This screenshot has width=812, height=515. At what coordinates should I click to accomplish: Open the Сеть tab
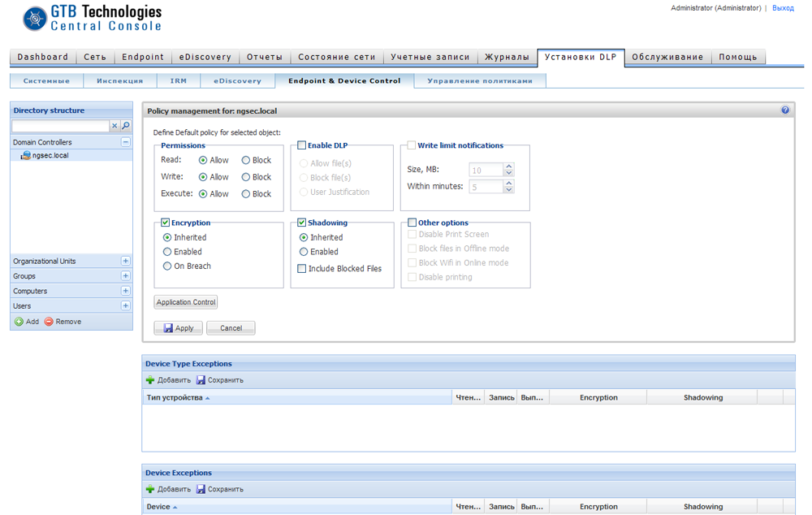(95, 57)
